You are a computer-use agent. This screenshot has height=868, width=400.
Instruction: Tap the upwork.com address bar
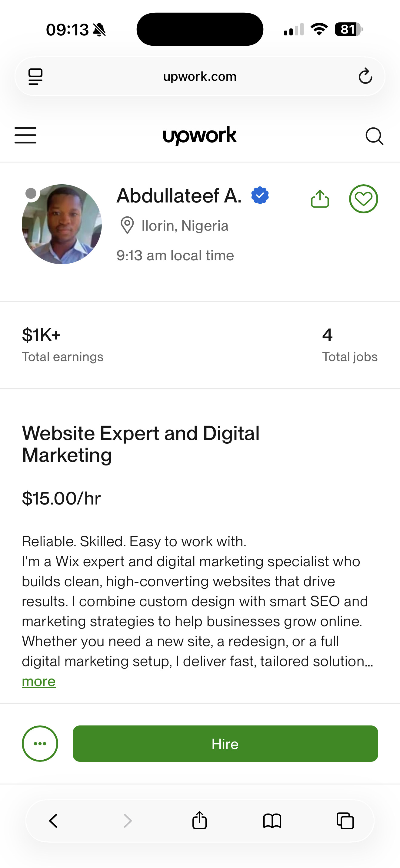pos(200,77)
